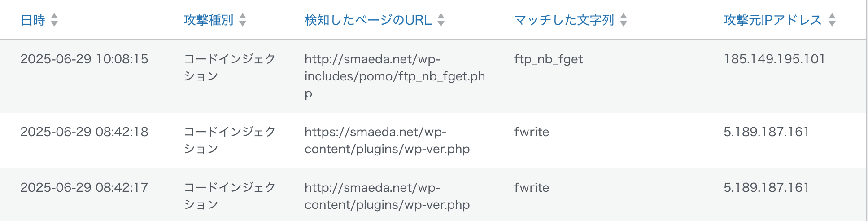Click IP 5.189.187.161 in last row

767,187
